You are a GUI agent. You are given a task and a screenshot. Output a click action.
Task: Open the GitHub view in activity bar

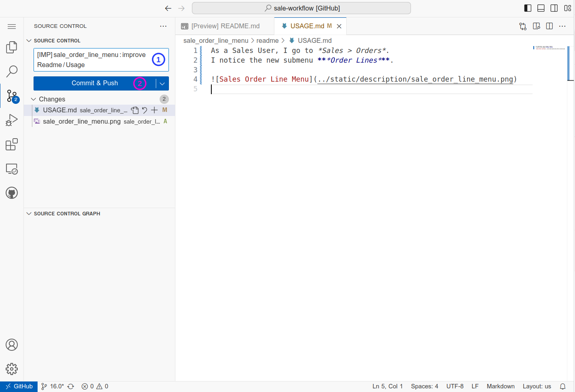(x=12, y=193)
